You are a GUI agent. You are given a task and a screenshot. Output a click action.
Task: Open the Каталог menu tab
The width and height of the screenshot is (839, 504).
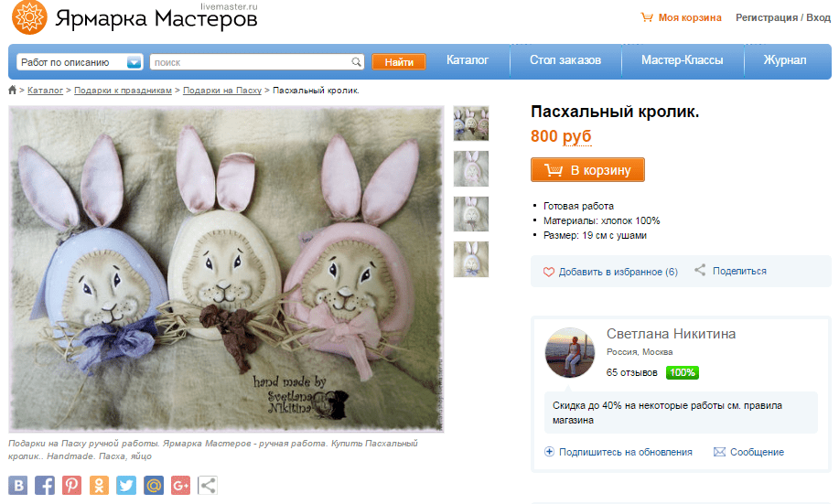(468, 60)
